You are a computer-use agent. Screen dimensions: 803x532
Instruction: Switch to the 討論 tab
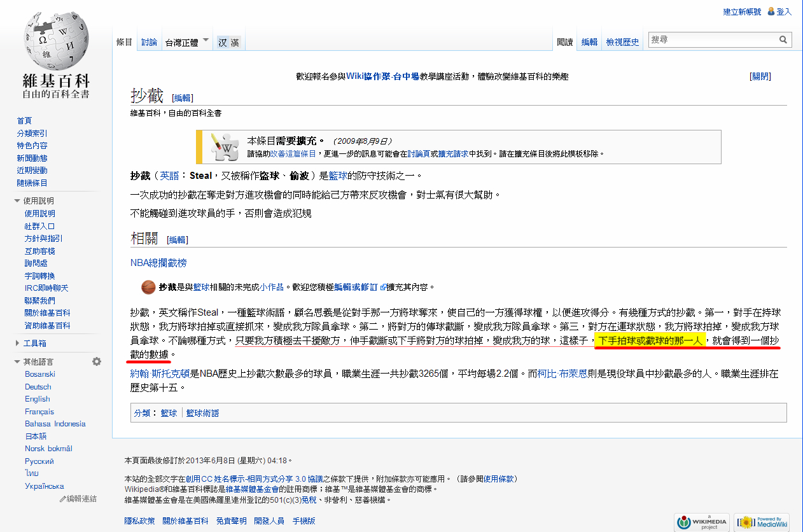pos(149,42)
